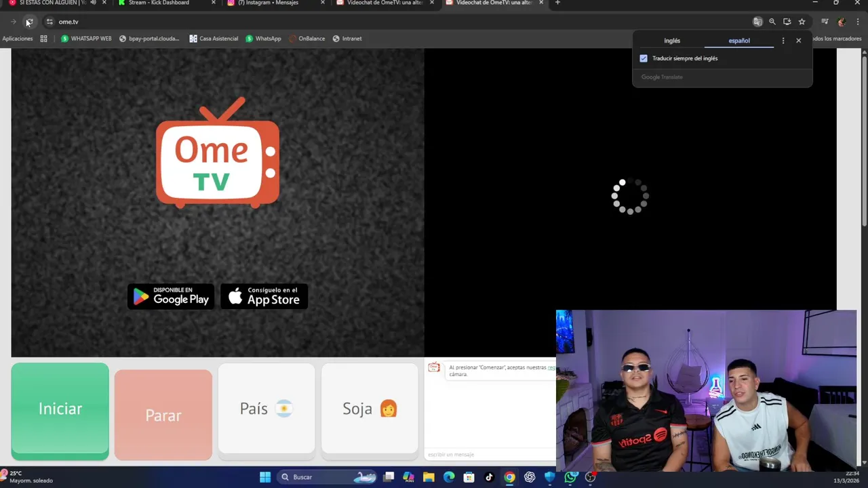868x488 pixels.
Task: Open the Soja gender selector
Action: pyautogui.click(x=370, y=409)
